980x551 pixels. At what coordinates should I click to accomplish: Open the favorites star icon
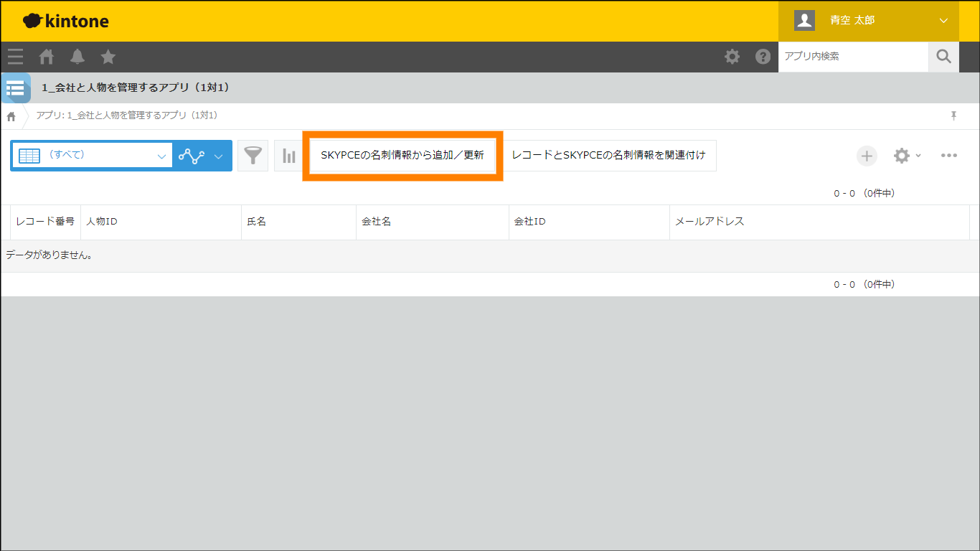click(108, 57)
